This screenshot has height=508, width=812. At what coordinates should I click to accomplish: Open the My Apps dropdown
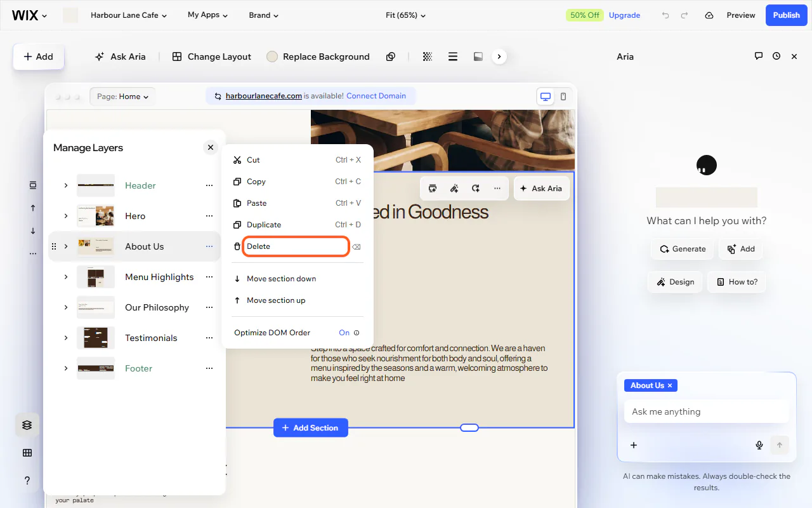click(x=207, y=15)
